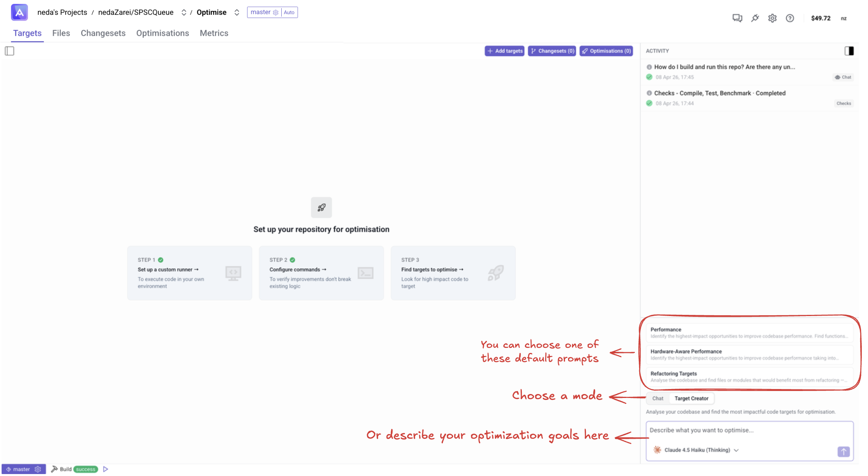Switch to Chat mode
This screenshot has height=476, width=868.
658,398
